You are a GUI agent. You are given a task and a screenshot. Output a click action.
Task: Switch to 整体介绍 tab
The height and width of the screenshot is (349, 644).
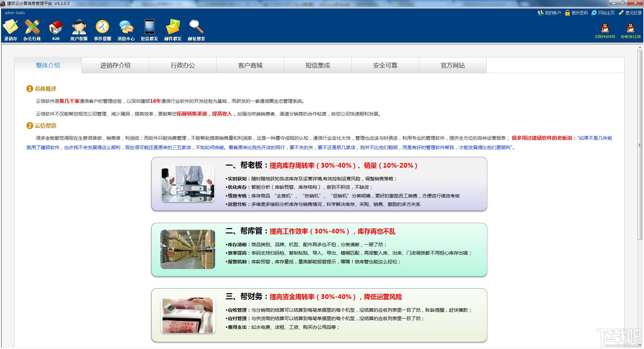point(48,65)
